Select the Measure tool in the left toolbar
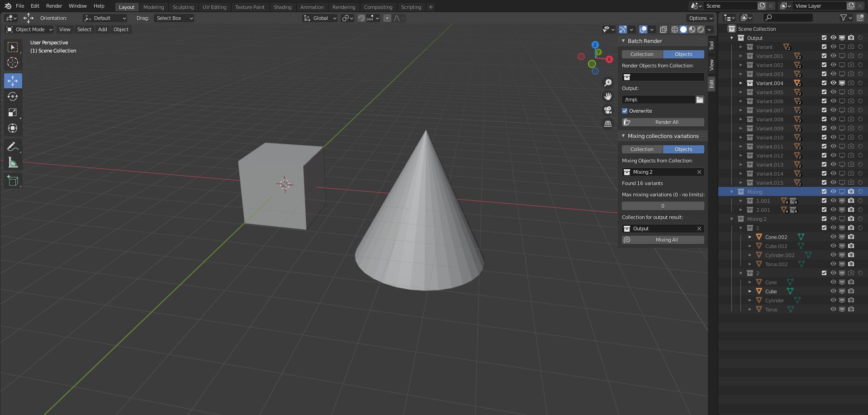Image resolution: width=868 pixels, height=415 pixels. click(13, 162)
